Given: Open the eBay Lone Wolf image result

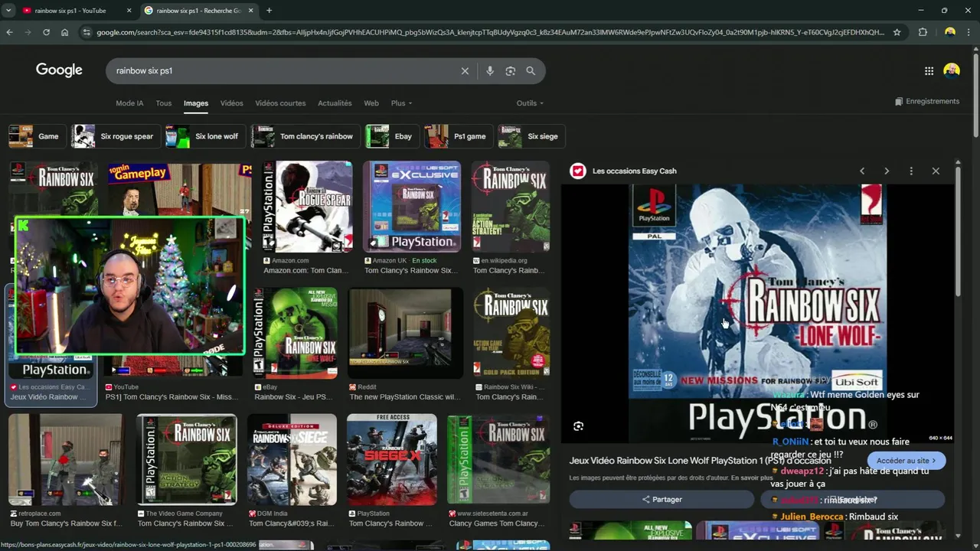Looking at the screenshot, I should tap(296, 333).
